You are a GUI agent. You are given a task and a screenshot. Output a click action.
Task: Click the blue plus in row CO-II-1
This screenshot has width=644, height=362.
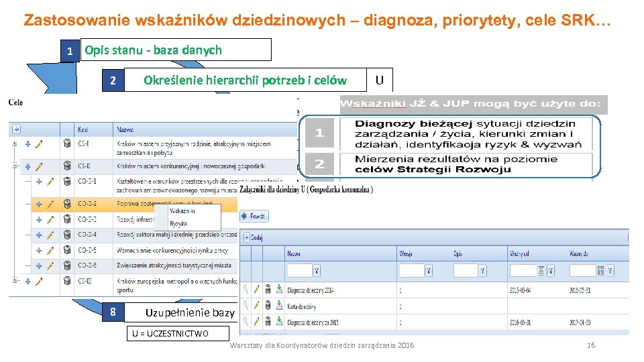[x=39, y=181]
